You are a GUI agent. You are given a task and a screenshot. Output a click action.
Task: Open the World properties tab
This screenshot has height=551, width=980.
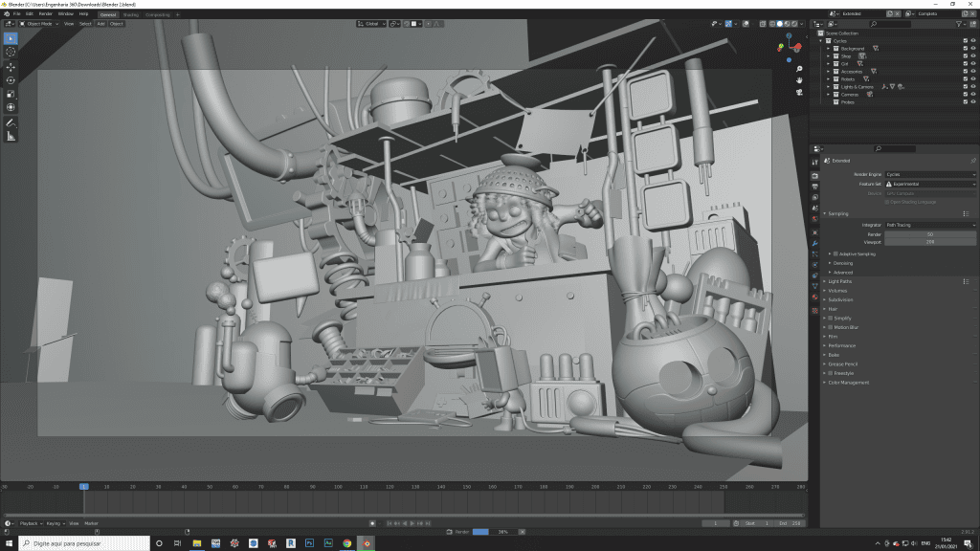tap(815, 219)
